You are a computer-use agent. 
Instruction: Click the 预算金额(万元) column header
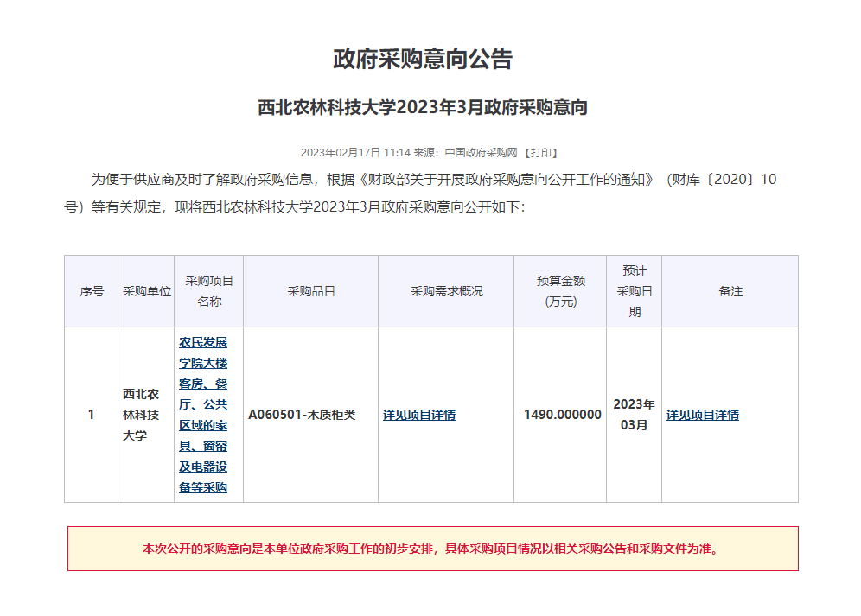[561, 291]
